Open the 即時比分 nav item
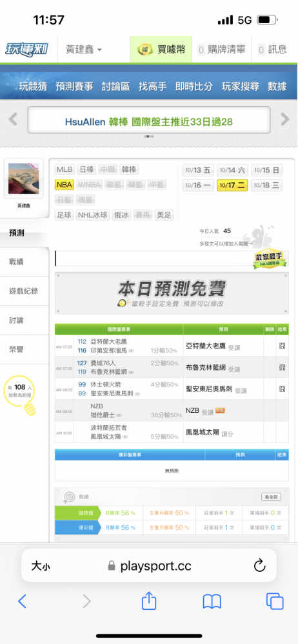Viewport: 298px width, 644px height. [x=194, y=86]
